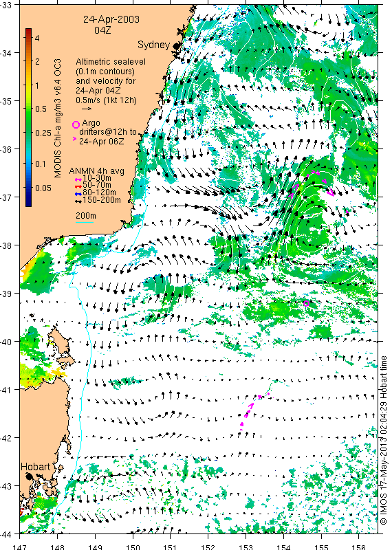Click the '80-120m' depth label
This screenshot has width=392, height=550.
[x=99, y=192]
